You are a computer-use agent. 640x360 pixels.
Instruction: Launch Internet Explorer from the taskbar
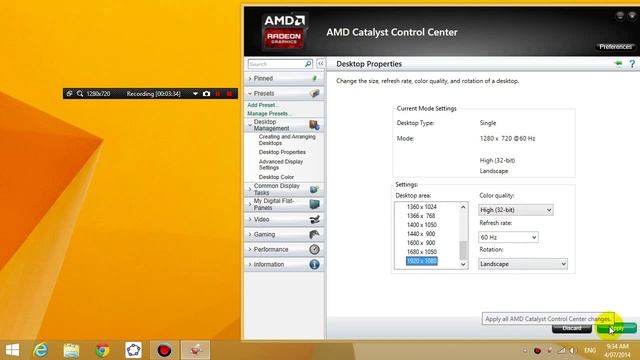pos(41,350)
